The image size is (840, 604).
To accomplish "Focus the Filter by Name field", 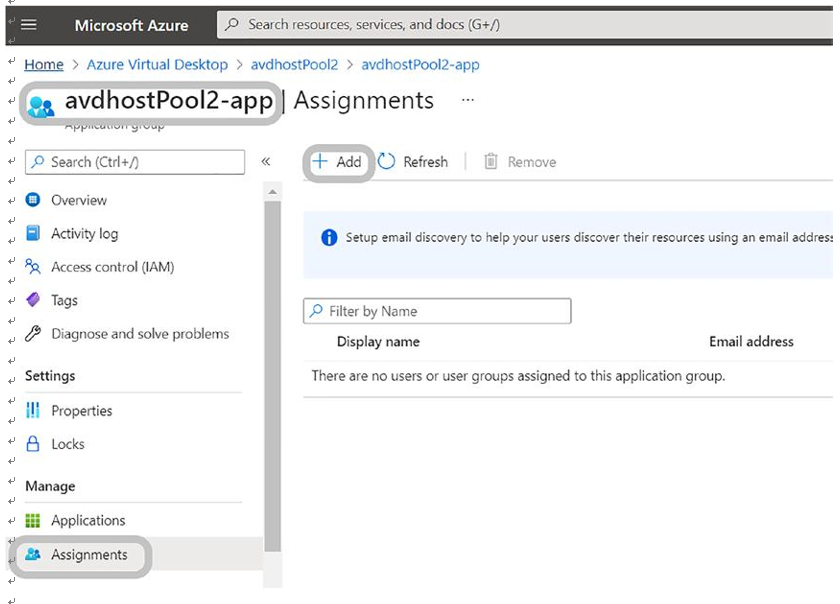I will (437, 311).
